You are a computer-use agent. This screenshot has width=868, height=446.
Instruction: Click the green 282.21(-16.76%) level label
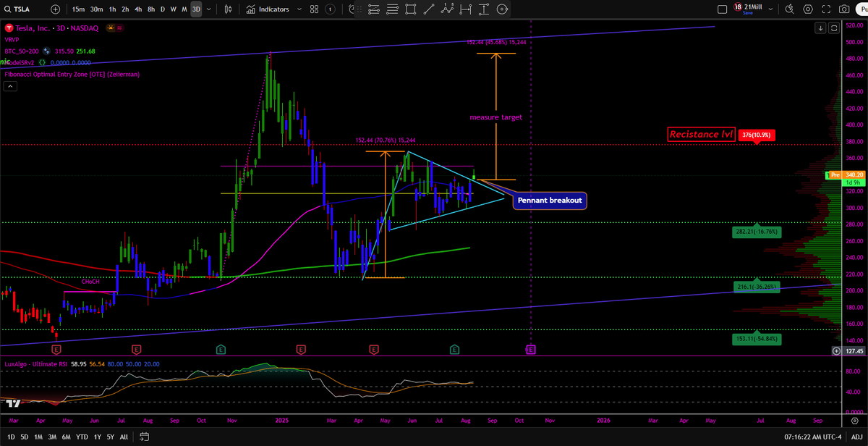(x=757, y=232)
